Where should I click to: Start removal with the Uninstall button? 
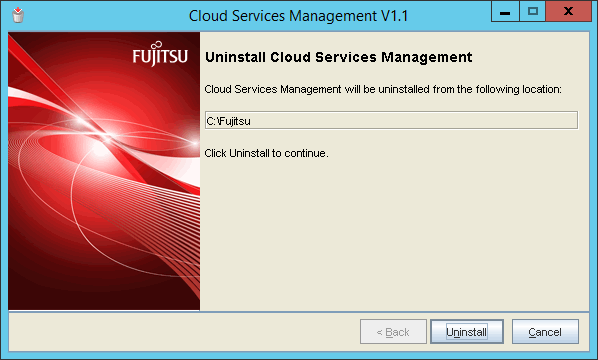point(467,332)
